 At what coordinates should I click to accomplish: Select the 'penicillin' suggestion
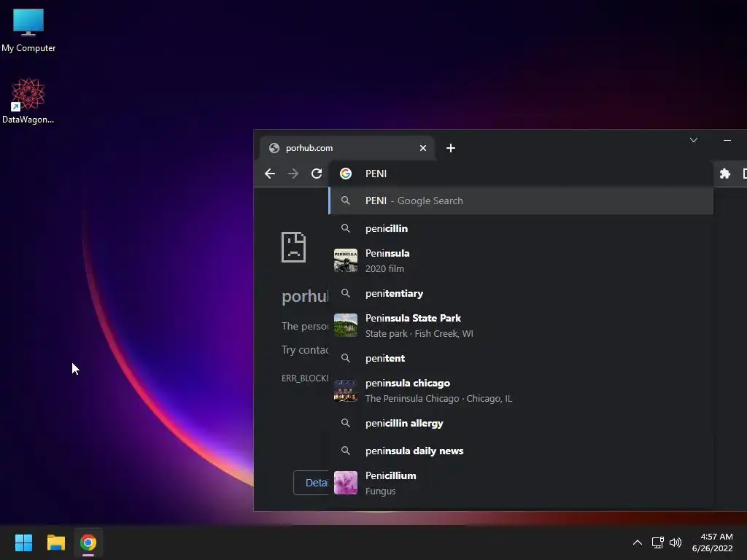click(521, 228)
